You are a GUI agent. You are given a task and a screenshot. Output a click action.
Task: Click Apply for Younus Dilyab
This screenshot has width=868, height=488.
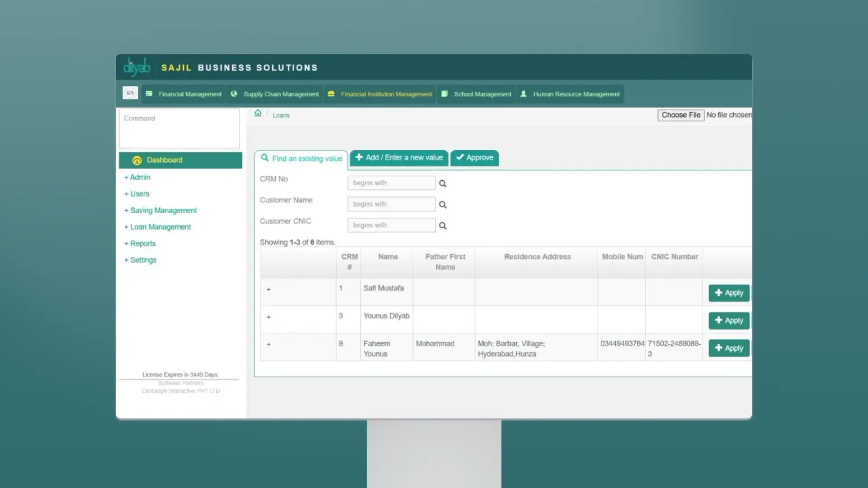[x=729, y=320]
